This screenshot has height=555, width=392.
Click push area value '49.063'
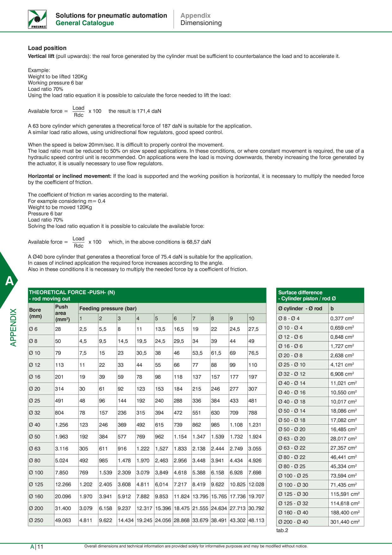click(63, 521)
